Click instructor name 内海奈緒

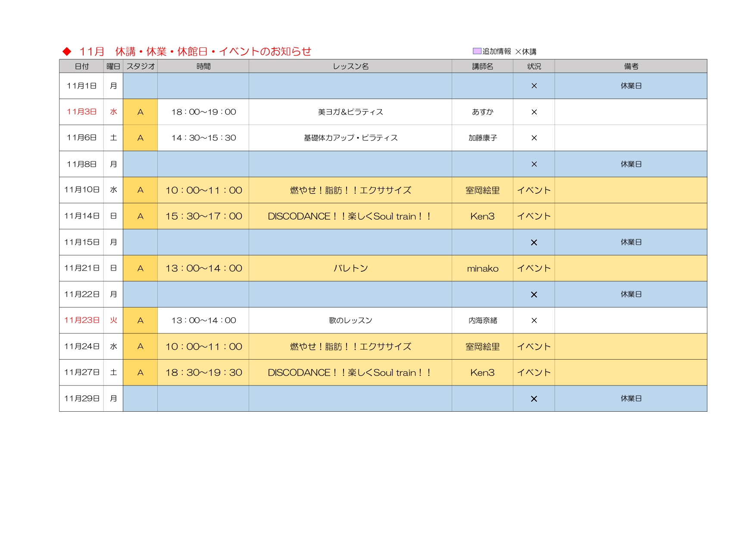coord(482,320)
